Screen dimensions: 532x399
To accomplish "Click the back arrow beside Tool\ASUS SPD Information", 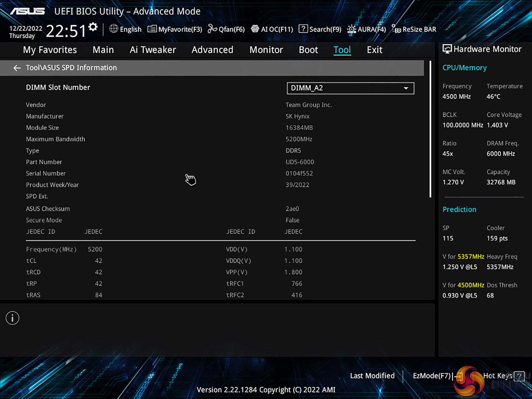I will pos(17,68).
